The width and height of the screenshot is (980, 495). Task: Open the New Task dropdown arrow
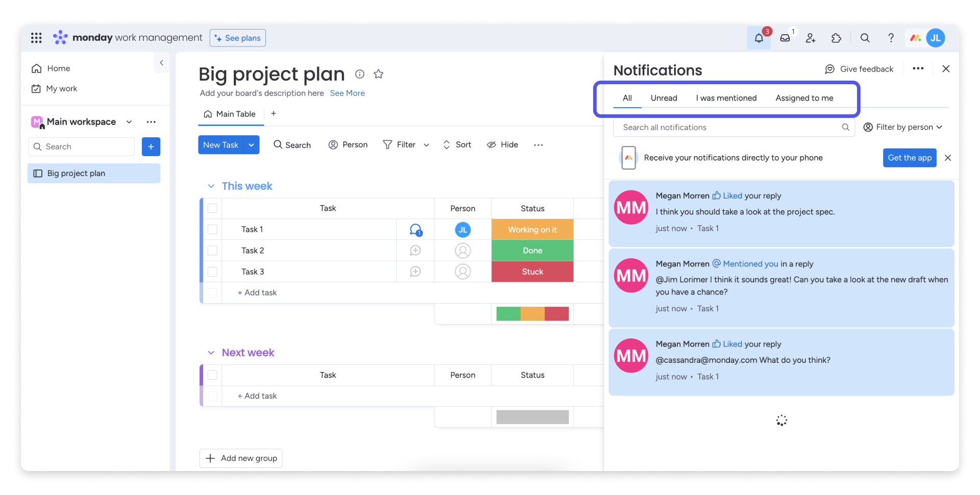click(x=251, y=144)
